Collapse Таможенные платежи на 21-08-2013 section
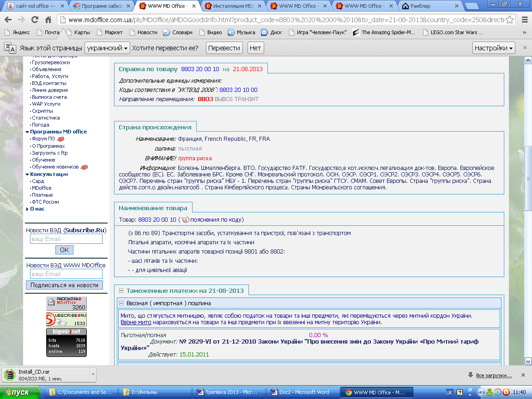The image size is (532, 399). click(x=121, y=291)
